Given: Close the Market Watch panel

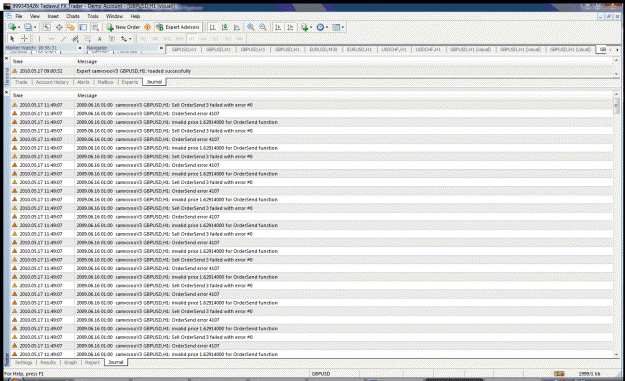Looking at the screenshot, I should [80, 48].
